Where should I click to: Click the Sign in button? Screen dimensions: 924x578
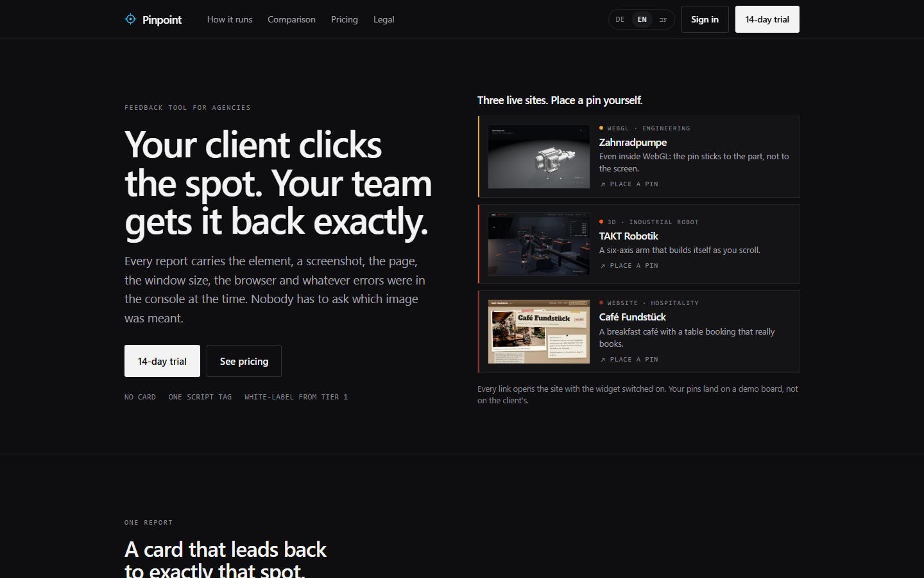[x=705, y=19]
